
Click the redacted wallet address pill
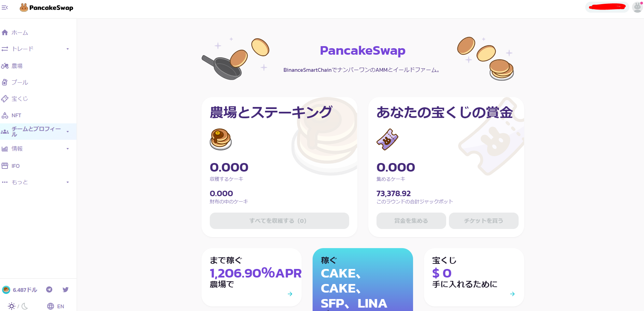tap(607, 7)
